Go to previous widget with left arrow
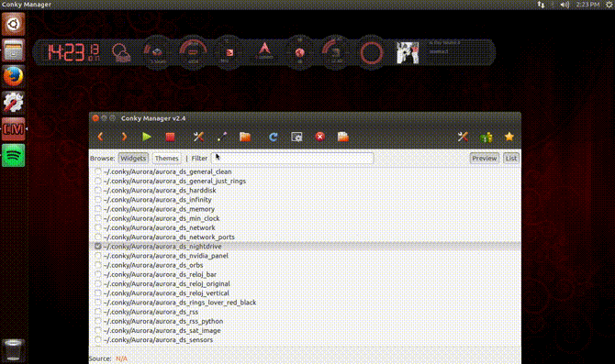Screen dimensions: 615x364 coord(100,137)
